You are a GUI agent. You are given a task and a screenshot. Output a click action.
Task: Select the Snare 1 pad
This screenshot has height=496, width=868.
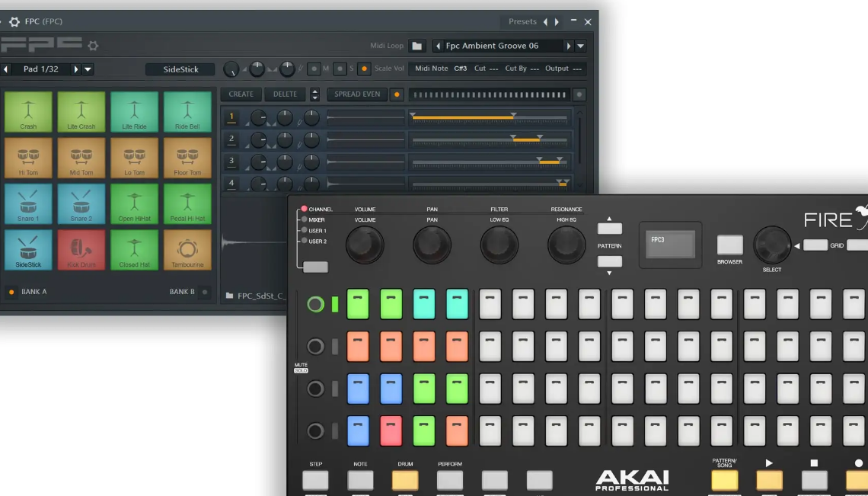click(28, 204)
